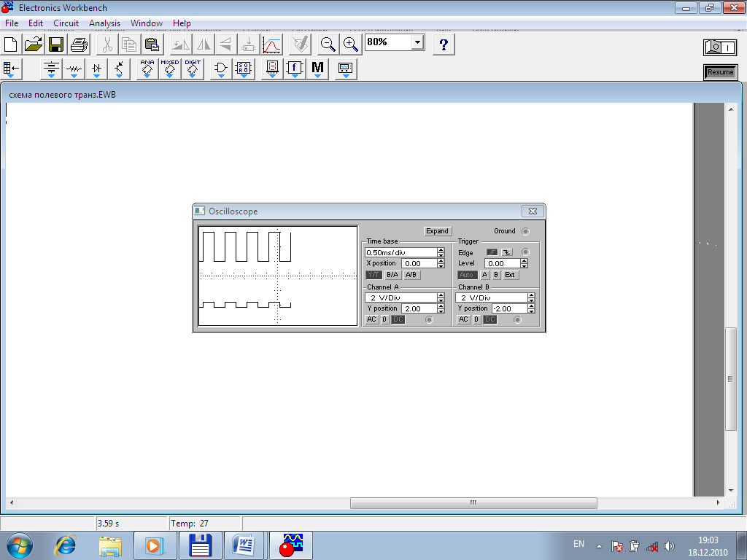Copy selection toolbar icon
The width and height of the screenshot is (747, 560).
(x=130, y=44)
